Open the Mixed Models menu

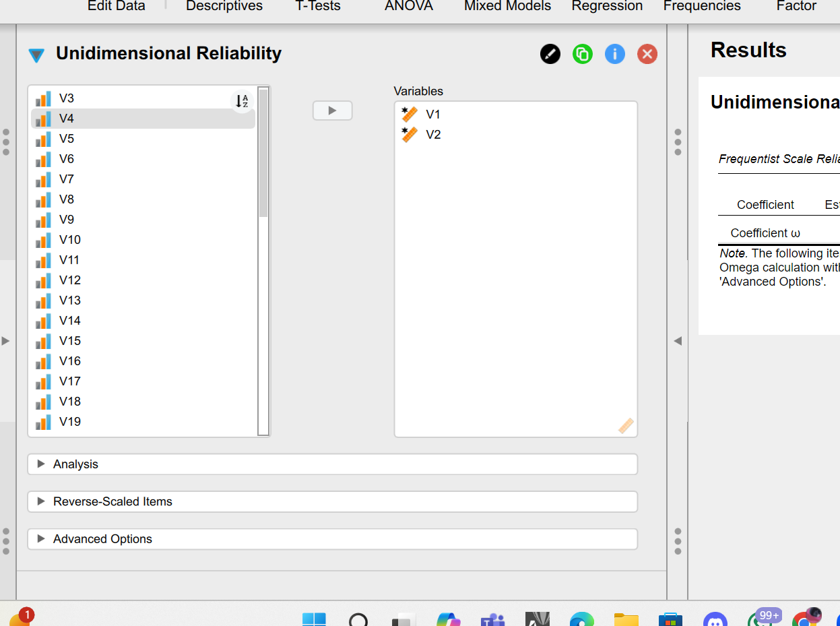[507, 6]
